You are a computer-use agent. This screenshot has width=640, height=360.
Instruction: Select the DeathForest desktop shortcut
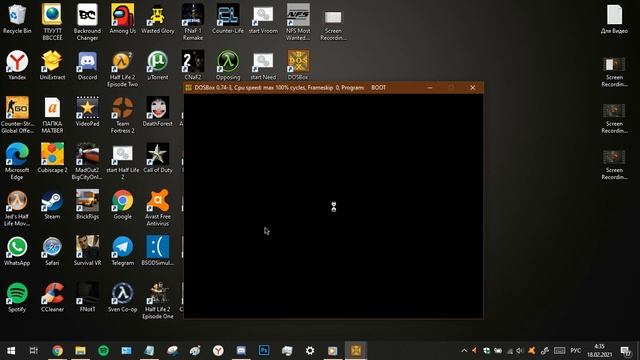click(x=158, y=112)
